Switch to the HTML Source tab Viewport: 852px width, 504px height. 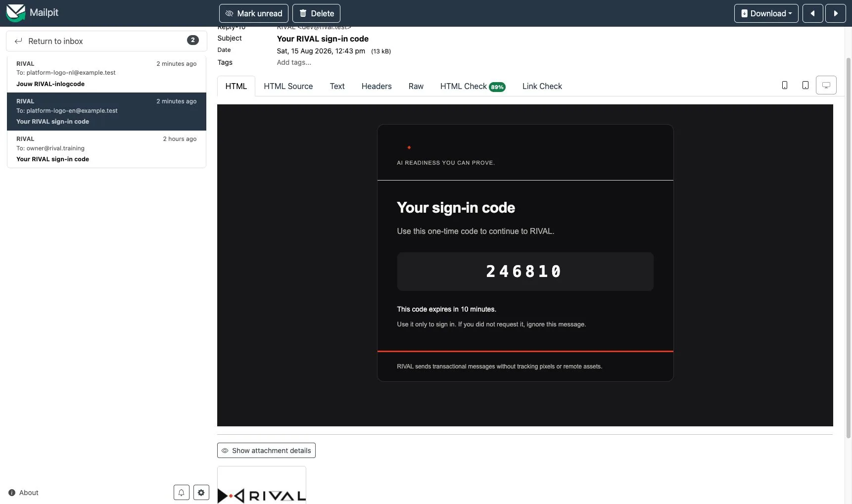[288, 86]
